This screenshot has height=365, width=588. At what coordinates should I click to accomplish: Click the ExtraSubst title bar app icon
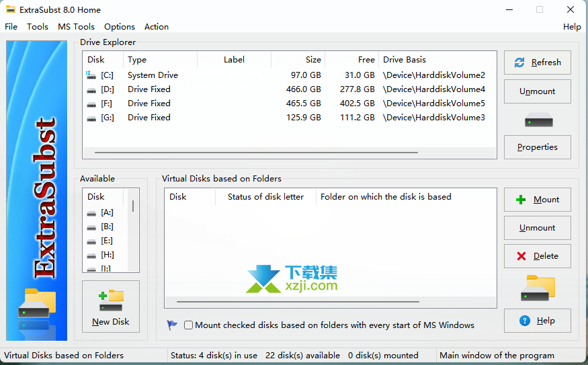pyautogui.click(x=11, y=9)
